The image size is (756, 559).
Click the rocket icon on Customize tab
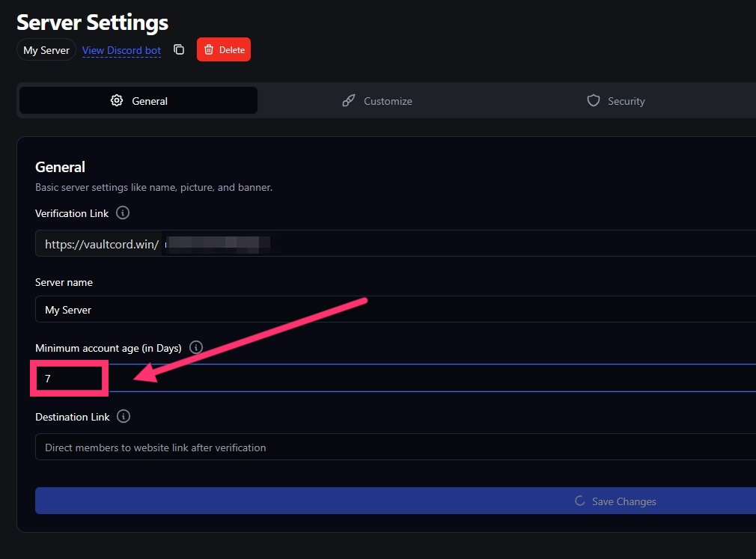coord(349,101)
